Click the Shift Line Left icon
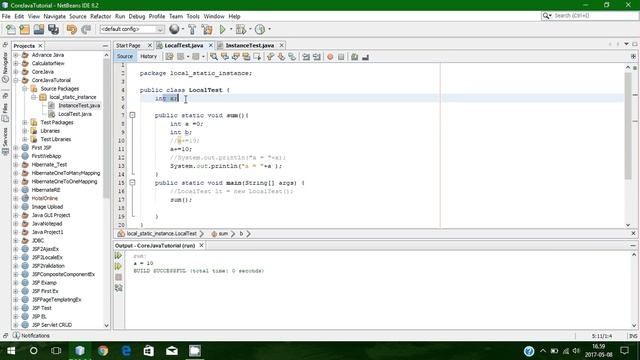The height and width of the screenshot is (360, 640). 306,57
